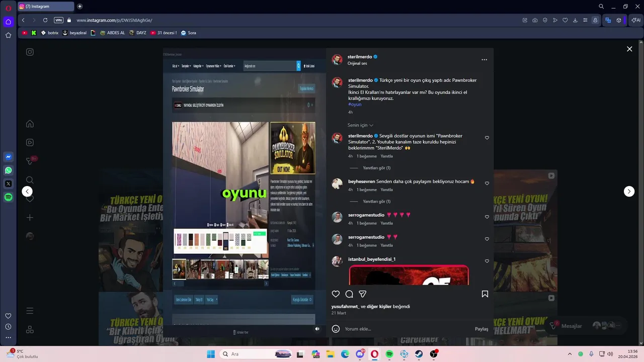644x362 pixels.
Task: Open the 'ABDES AL' bookmark
Action: coord(112,33)
